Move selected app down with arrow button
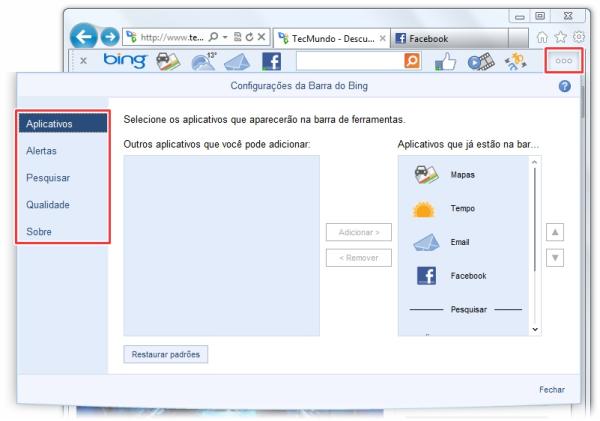The image size is (600, 421). coord(555,258)
